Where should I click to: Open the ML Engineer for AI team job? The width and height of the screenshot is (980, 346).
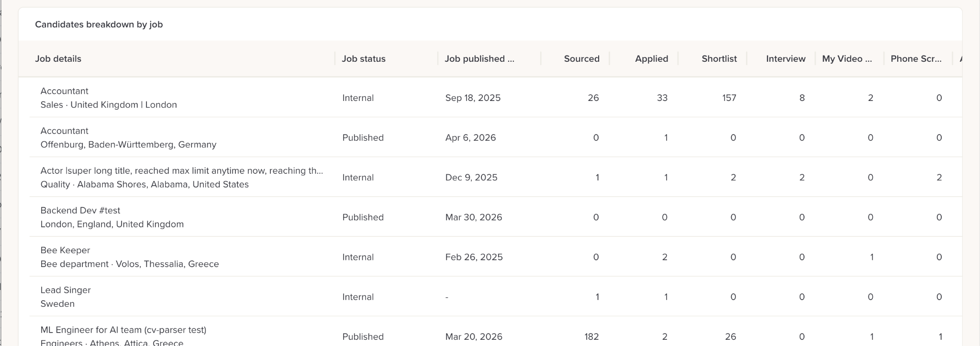123,330
